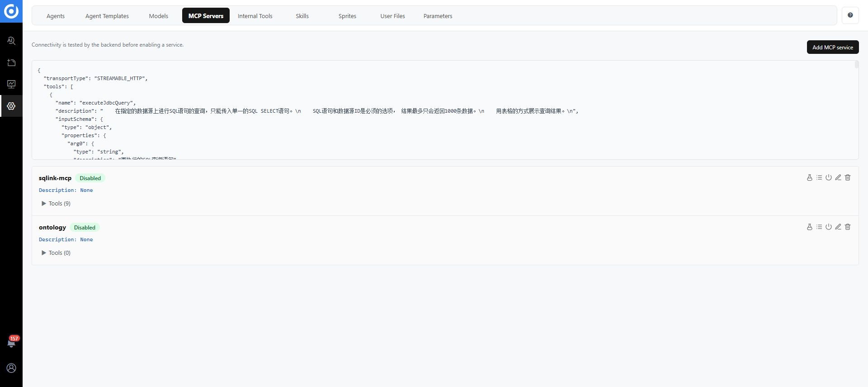
Task: Edit the ontology service
Action: click(838, 227)
